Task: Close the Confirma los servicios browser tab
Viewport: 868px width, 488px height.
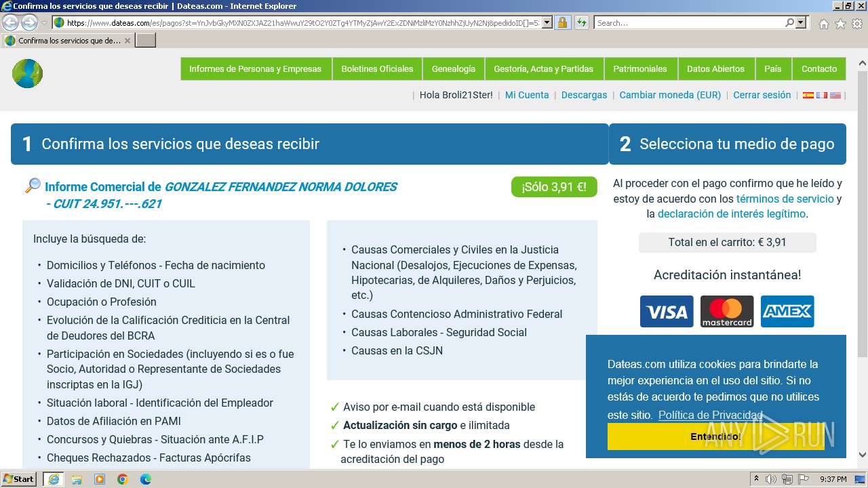Action: (x=127, y=41)
